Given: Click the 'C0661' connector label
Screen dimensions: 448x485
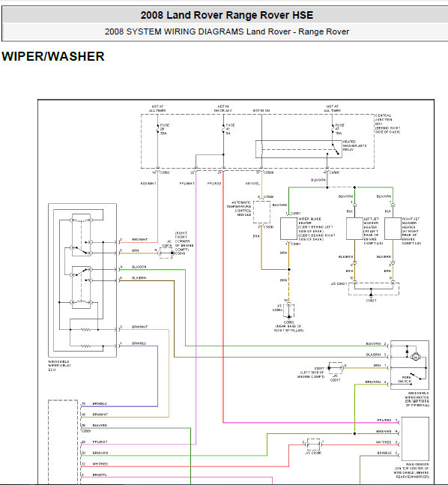Looking at the screenshot, I should pyautogui.click(x=86, y=431).
